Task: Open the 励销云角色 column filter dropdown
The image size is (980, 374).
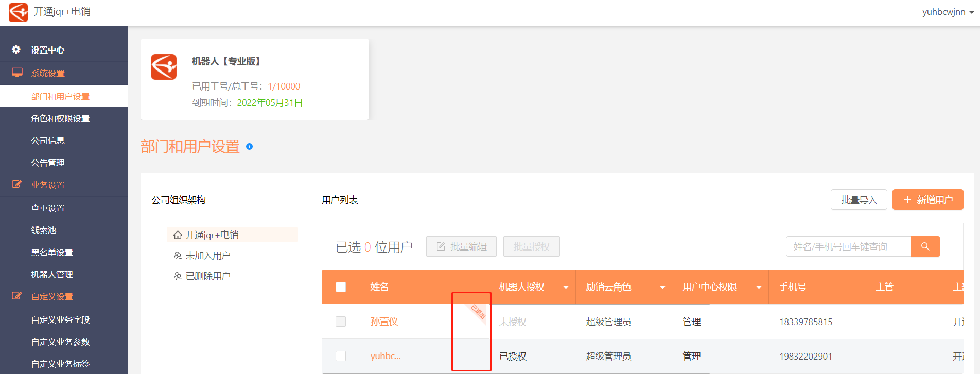Action: [x=662, y=287]
